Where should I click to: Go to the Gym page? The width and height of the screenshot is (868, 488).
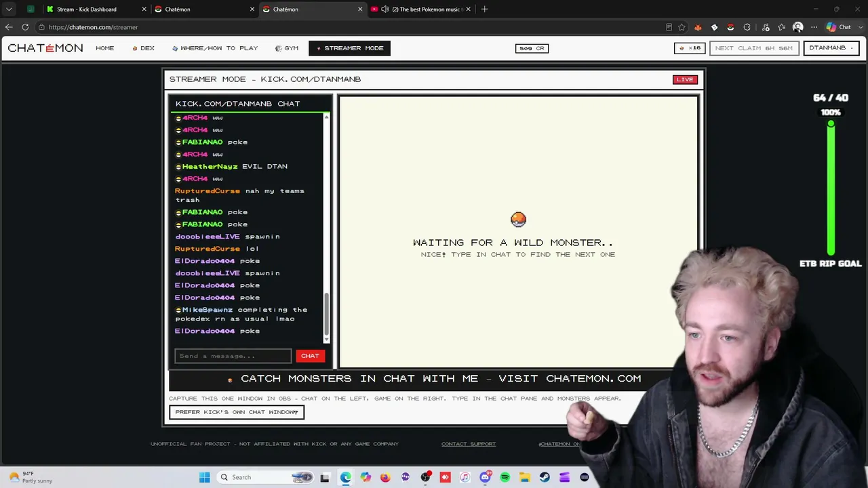pos(287,48)
